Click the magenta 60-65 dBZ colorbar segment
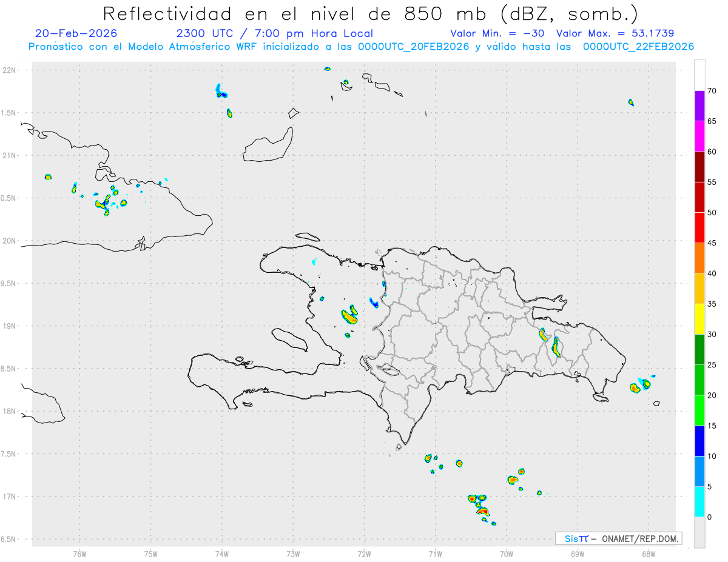This screenshot has height=562, width=728. pos(699,136)
